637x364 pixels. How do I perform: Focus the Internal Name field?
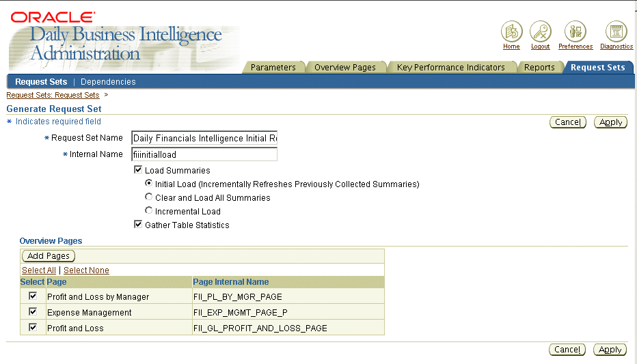[204, 154]
